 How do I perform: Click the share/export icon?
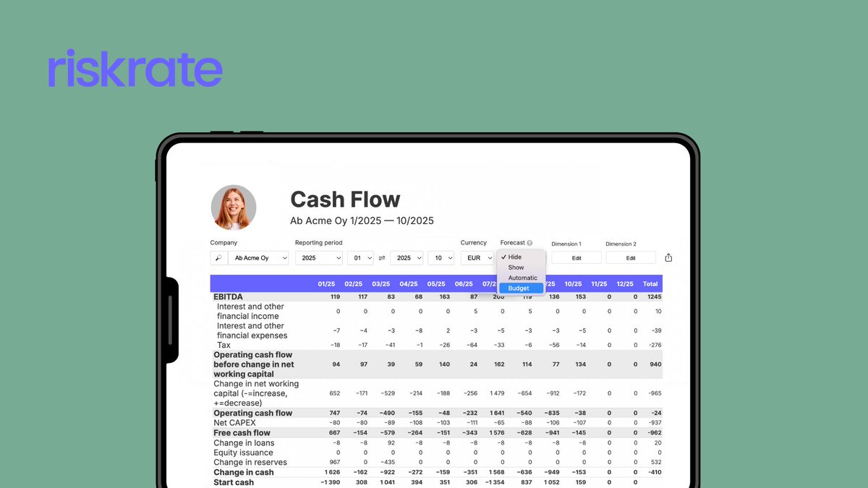click(x=668, y=257)
